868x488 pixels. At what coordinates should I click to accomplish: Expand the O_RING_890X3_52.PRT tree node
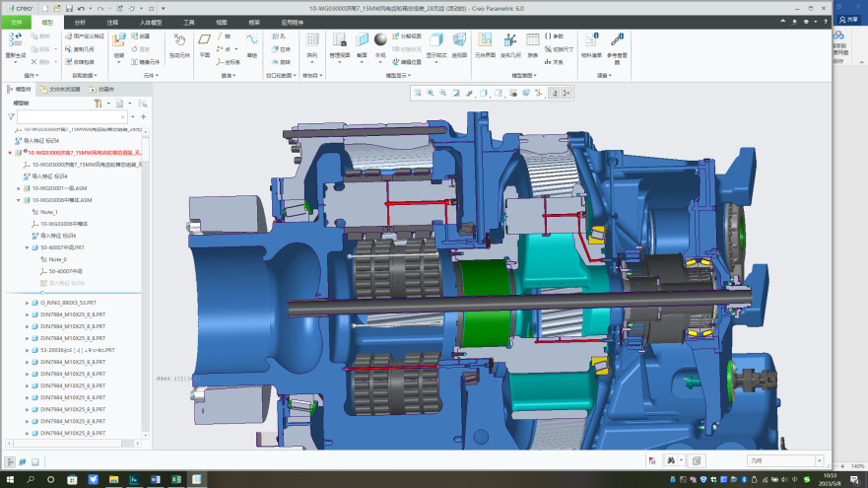coord(28,303)
